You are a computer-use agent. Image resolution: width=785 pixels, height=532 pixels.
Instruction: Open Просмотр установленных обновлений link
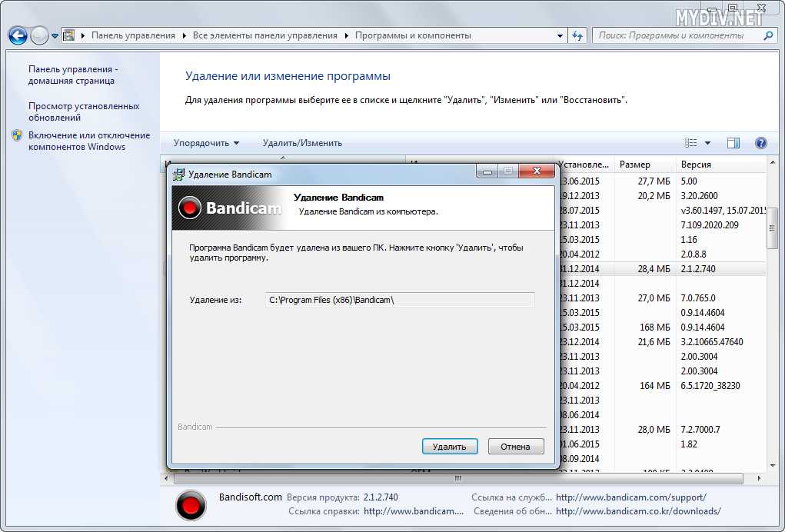tap(84, 111)
